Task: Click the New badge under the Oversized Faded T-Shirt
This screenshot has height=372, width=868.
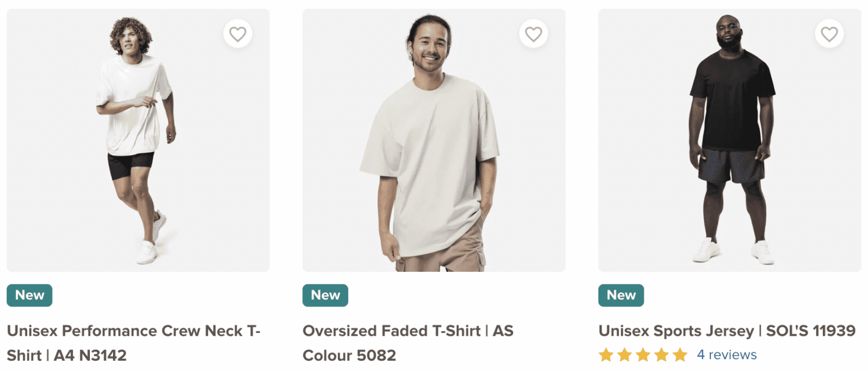Action: coord(325,295)
